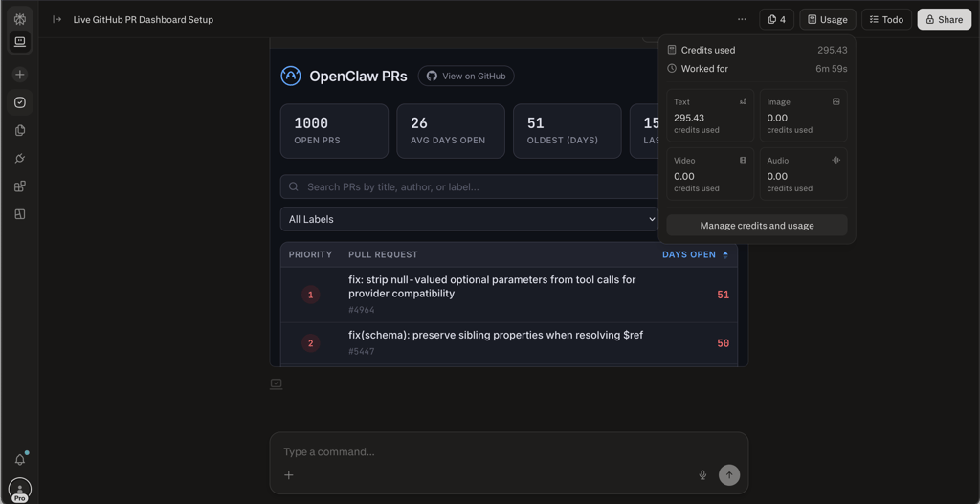Click the app logo icon in sidebar
This screenshot has width=980, height=504.
tap(19, 19)
